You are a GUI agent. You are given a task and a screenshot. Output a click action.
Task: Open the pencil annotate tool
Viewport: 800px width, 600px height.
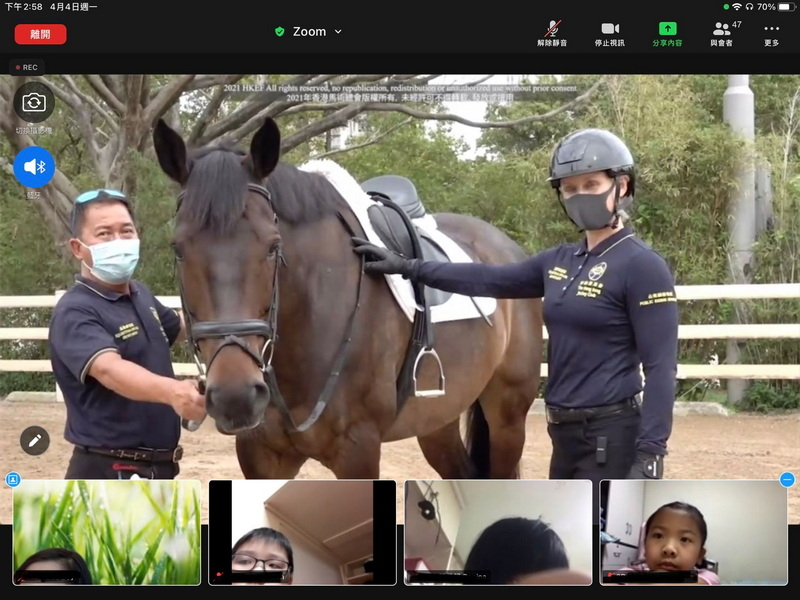(35, 440)
